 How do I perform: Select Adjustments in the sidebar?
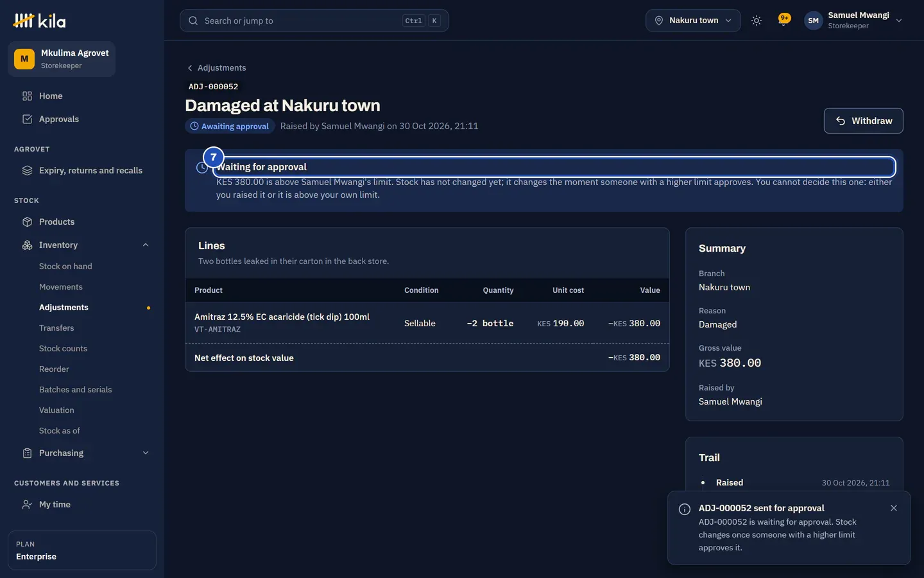pos(64,307)
